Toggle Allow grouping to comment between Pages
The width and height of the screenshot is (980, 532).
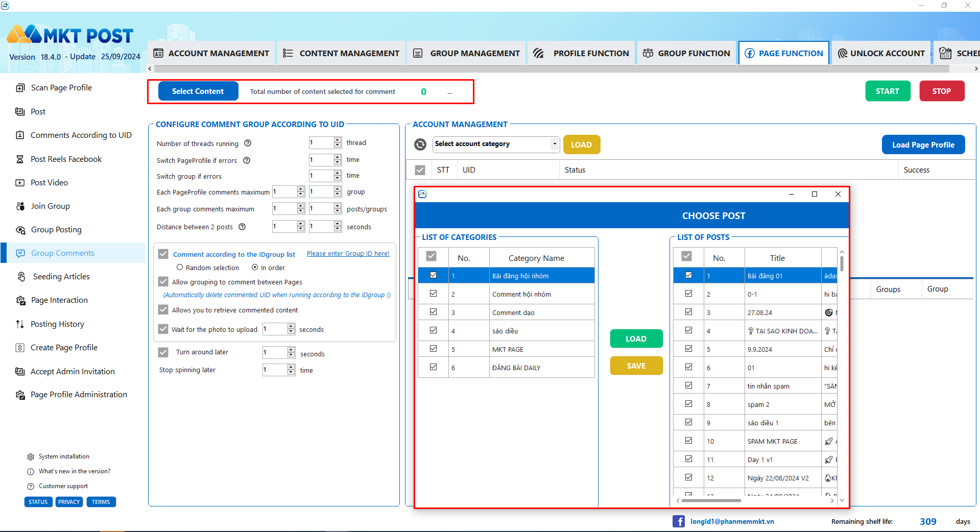point(163,281)
